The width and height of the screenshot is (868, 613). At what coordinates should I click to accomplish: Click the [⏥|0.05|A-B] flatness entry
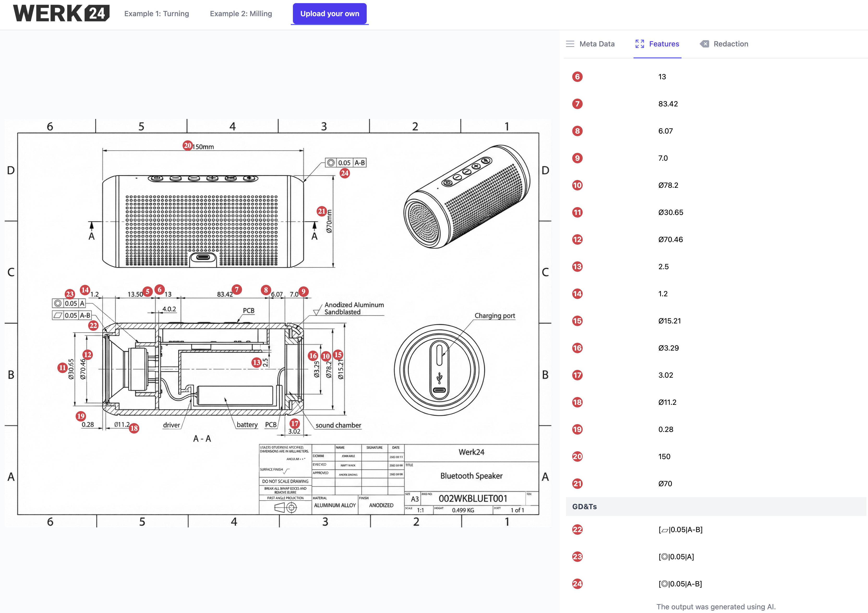tap(680, 530)
